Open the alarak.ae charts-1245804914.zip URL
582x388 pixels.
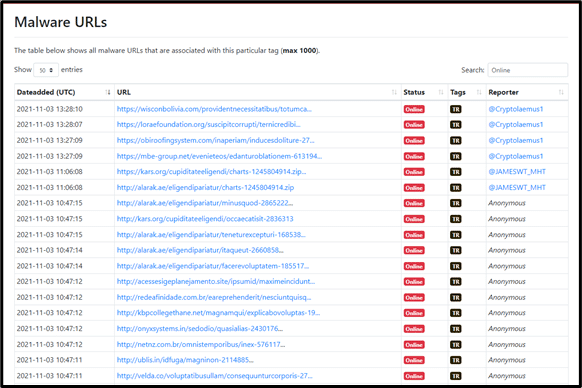point(205,188)
